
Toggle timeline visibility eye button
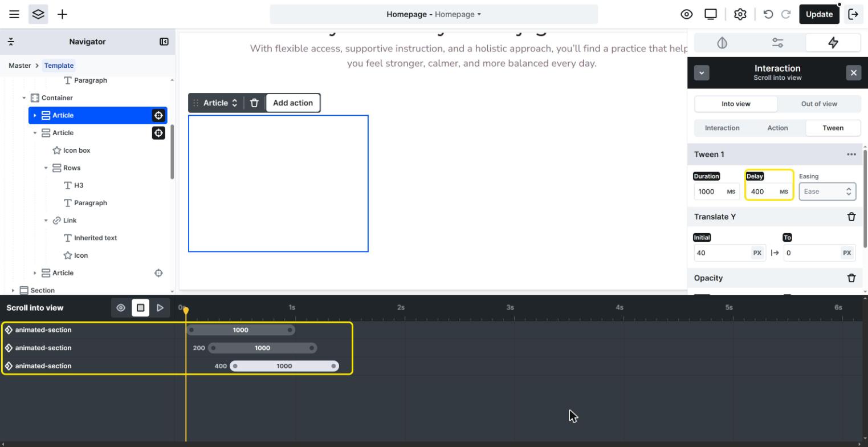121,308
